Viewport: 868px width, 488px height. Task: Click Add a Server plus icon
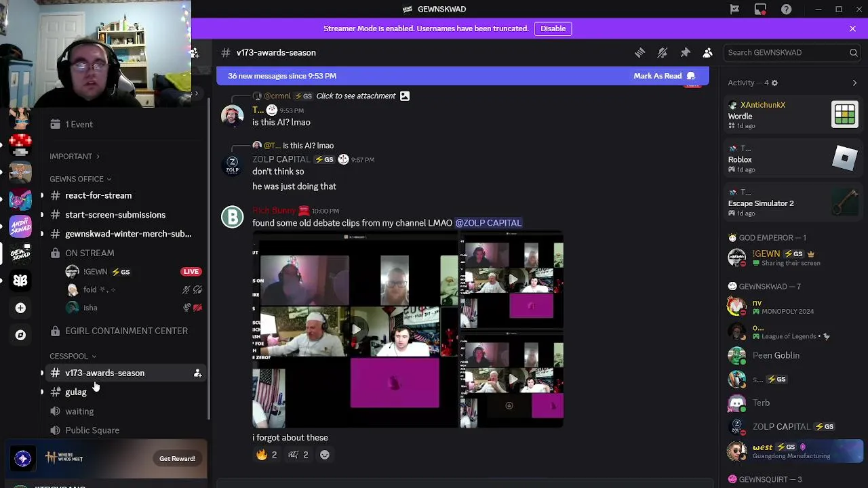[20, 308]
